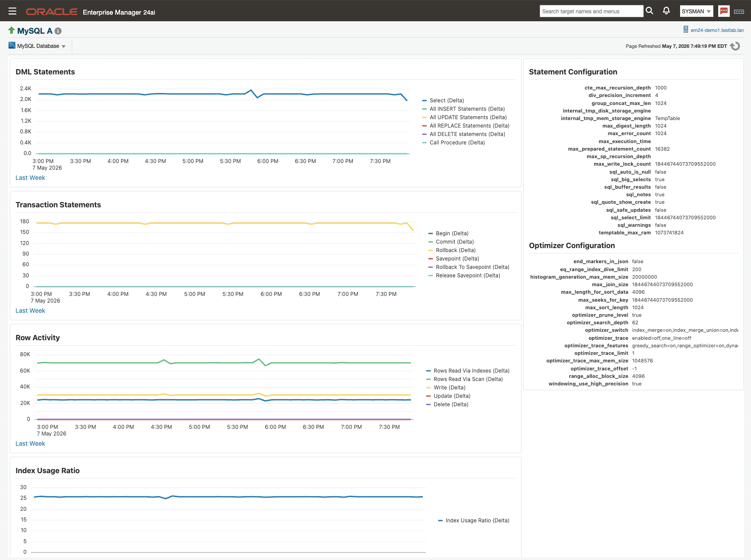Open Last Week under Transaction Statements
This screenshot has width=751, height=560.
tap(30, 311)
